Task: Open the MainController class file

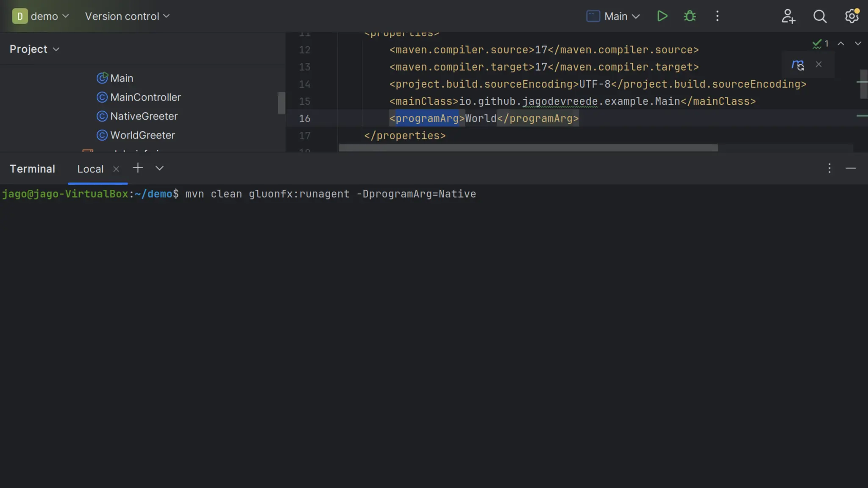Action: 145,97
